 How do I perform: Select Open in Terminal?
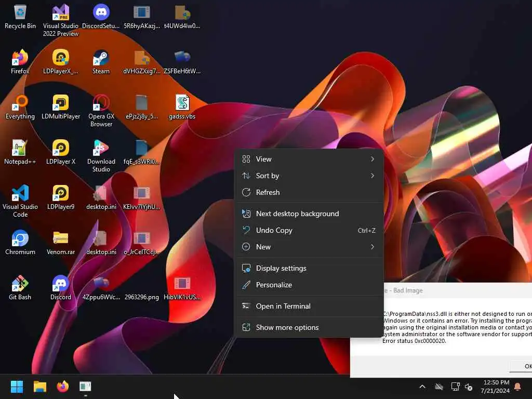tap(309, 307)
